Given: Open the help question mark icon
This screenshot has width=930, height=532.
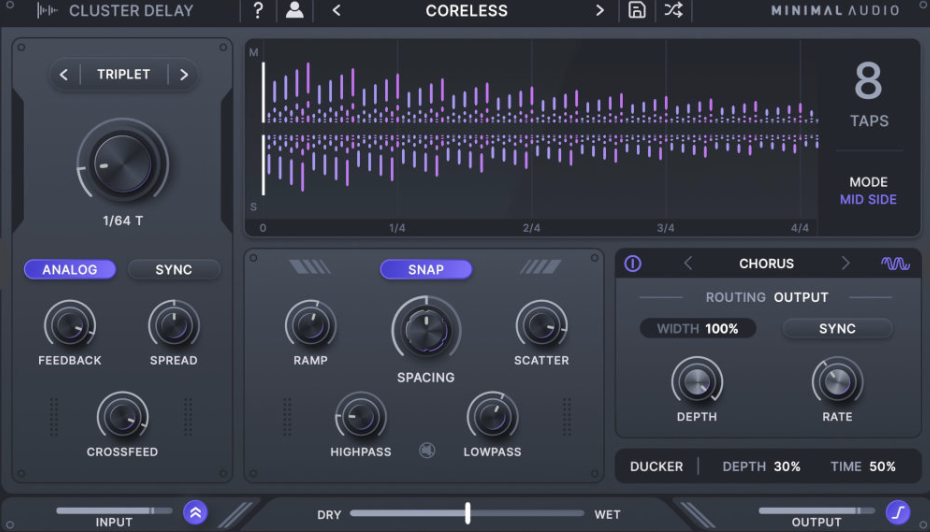Looking at the screenshot, I should tap(258, 11).
